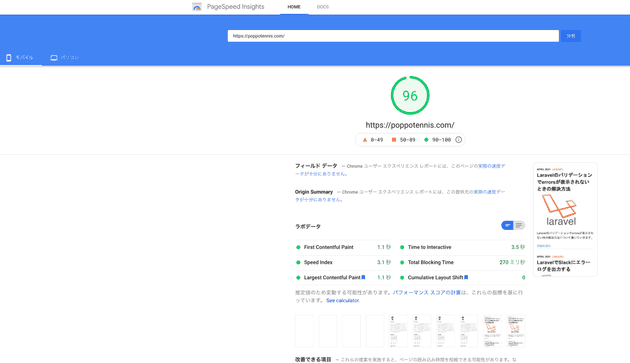630x363 pixels.
Task: Click the Largest Contentful Paint metric
Action: click(343, 277)
